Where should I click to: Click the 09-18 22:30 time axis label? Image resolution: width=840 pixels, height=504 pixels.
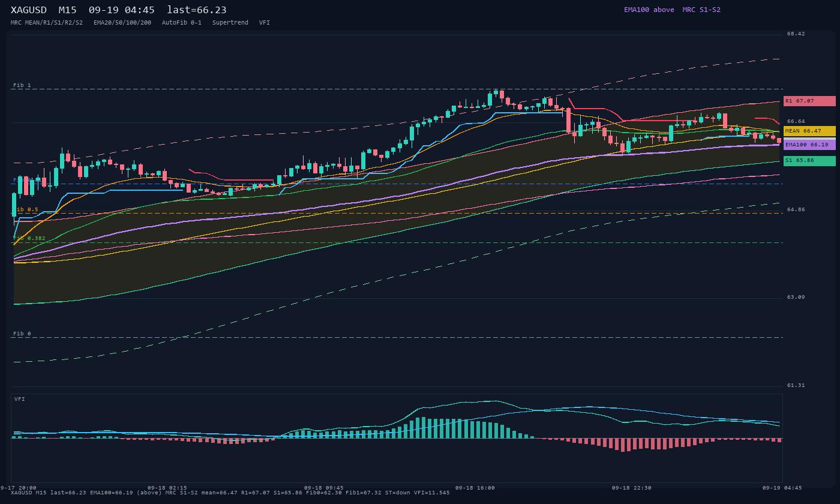point(632,488)
